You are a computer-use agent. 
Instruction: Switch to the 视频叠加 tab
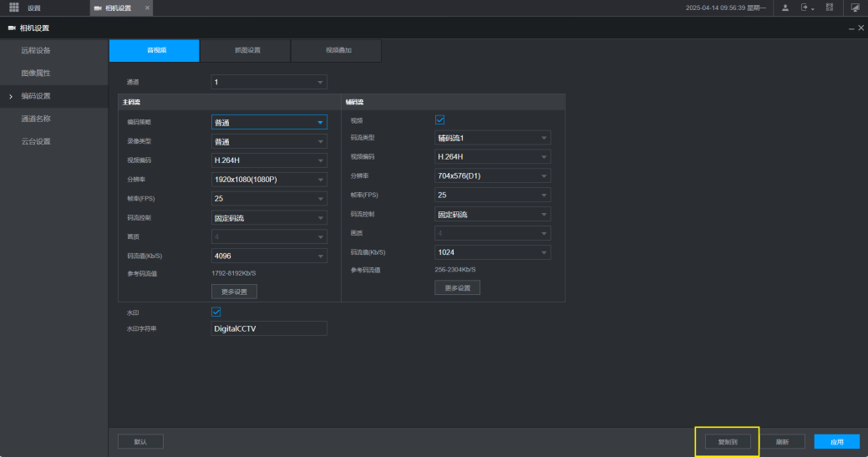[x=338, y=50]
